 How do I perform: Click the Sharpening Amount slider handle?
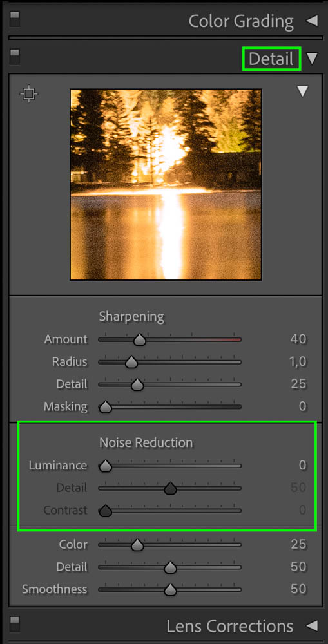[140, 339]
